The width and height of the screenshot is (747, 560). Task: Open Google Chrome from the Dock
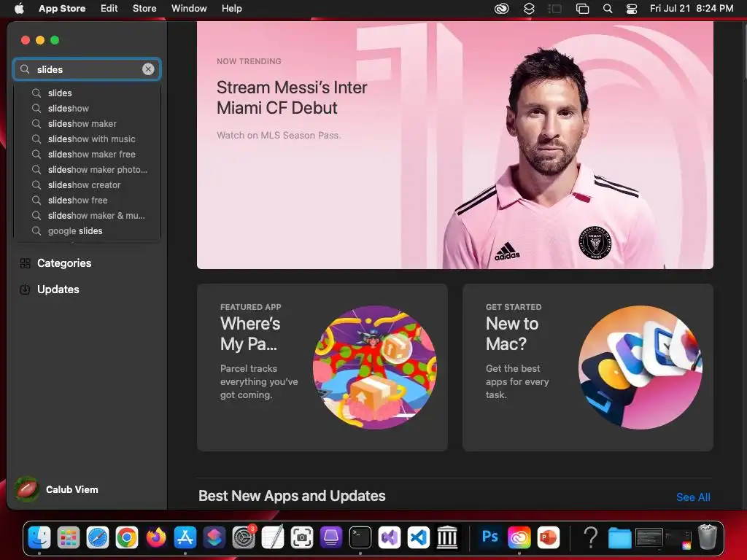127,537
